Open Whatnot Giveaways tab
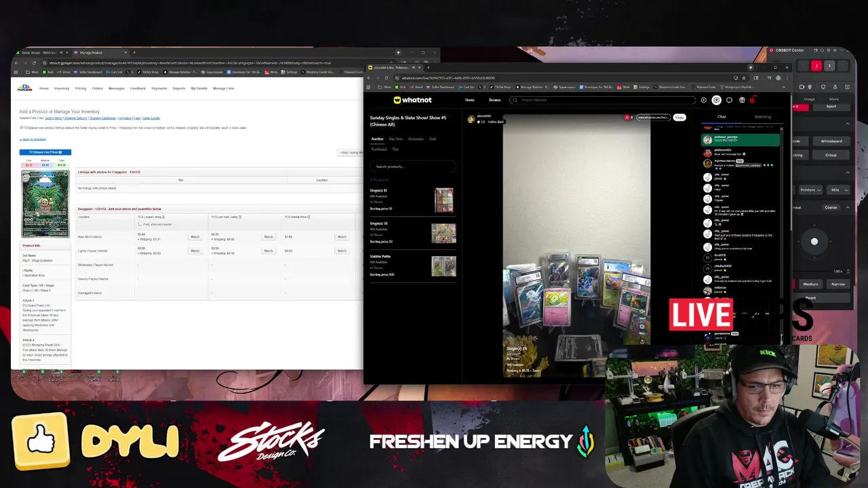868x488 pixels. coord(416,139)
